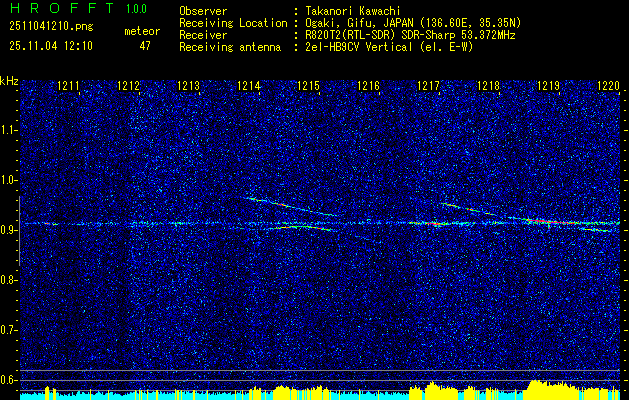The image size is (629, 400).
Task: Click the 1217 time marker
Action: pos(429,85)
